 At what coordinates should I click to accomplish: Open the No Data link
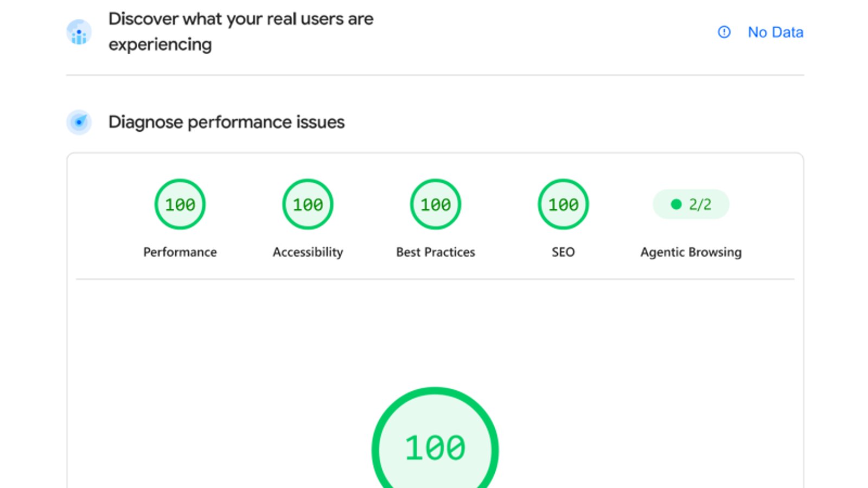coord(775,32)
